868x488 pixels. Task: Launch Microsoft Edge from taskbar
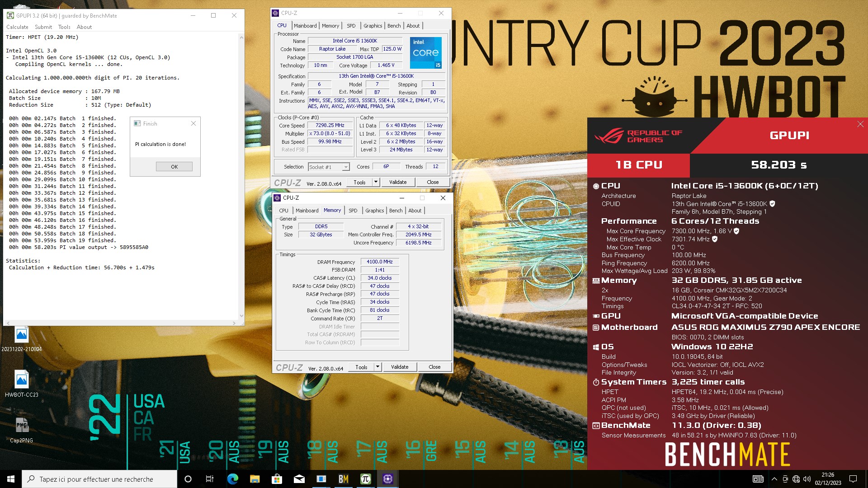pyautogui.click(x=232, y=479)
